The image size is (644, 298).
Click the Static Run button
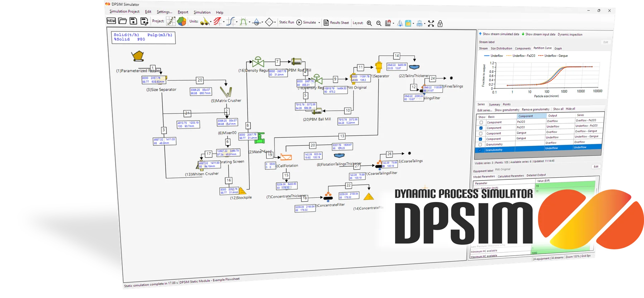click(287, 22)
